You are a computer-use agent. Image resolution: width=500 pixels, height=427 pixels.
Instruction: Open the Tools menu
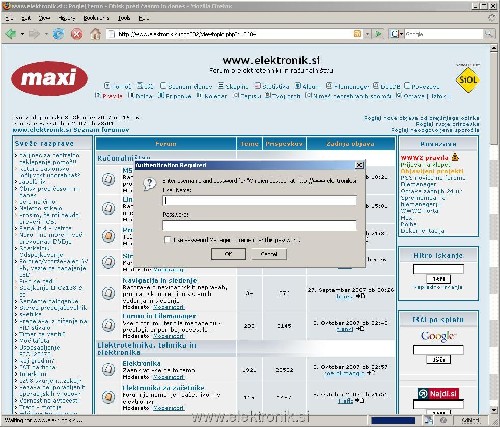point(124,18)
